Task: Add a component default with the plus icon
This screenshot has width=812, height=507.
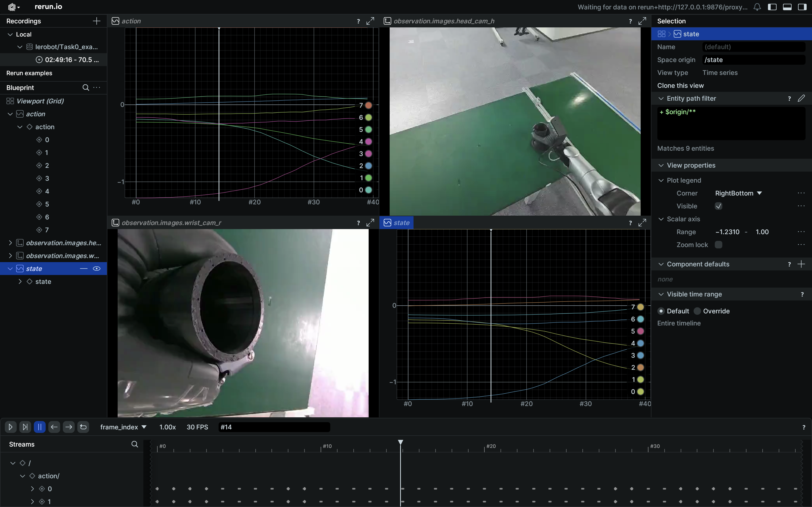Action: pyautogui.click(x=801, y=264)
